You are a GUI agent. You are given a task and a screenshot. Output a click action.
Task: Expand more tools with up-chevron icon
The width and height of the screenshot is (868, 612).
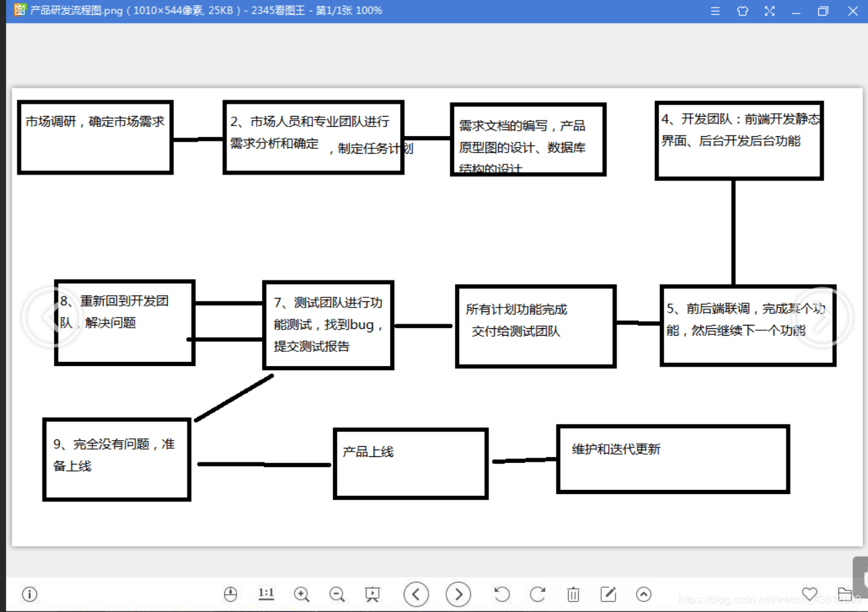[x=644, y=594]
